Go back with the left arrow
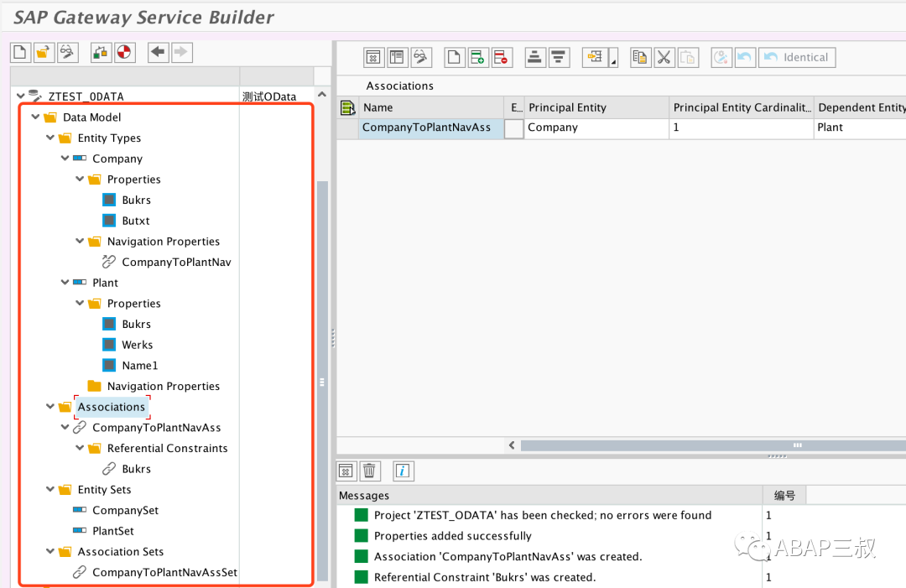 pyautogui.click(x=158, y=53)
